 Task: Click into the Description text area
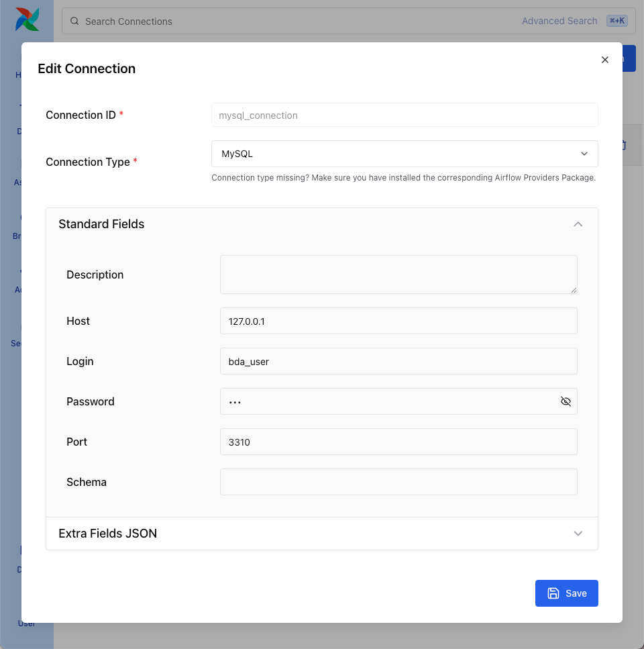tap(398, 274)
